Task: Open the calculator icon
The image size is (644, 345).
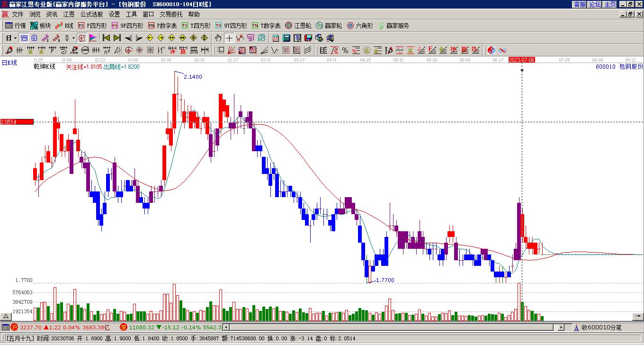Action: coord(286,38)
